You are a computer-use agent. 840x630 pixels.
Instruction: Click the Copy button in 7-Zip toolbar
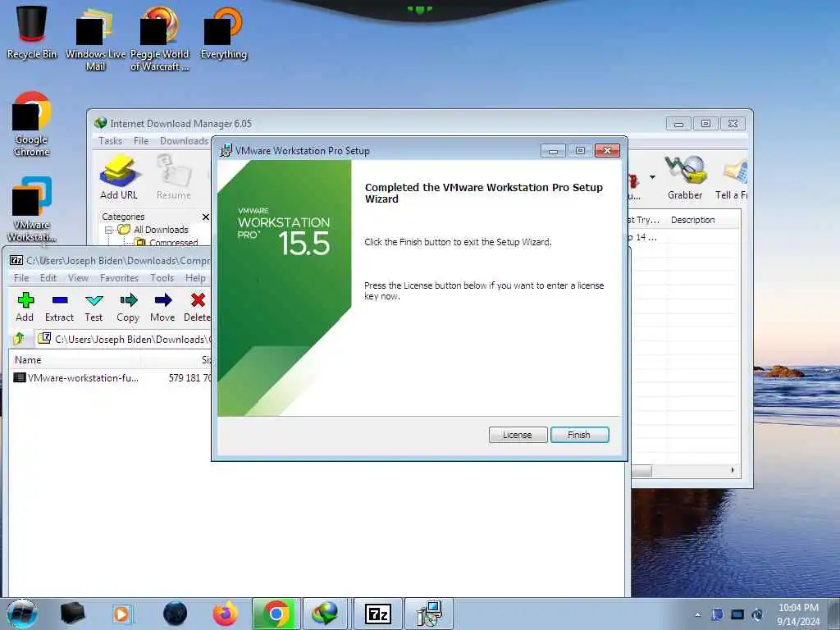click(128, 308)
